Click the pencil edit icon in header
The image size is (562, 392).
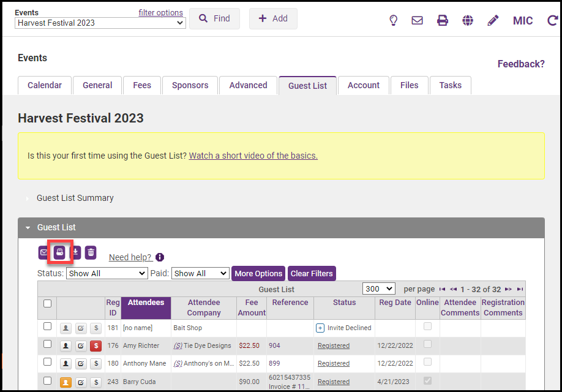[x=493, y=20]
